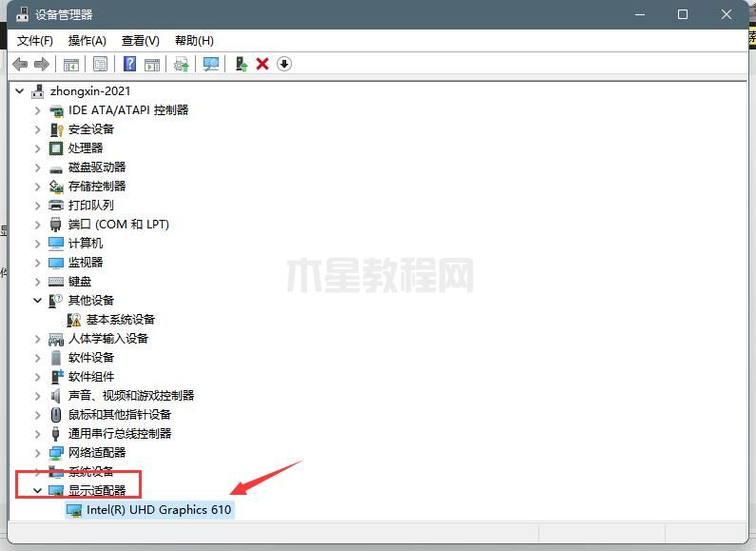The width and height of the screenshot is (756, 551).
Task: Click the 基本系统设备 warning icon
Action: click(74, 320)
